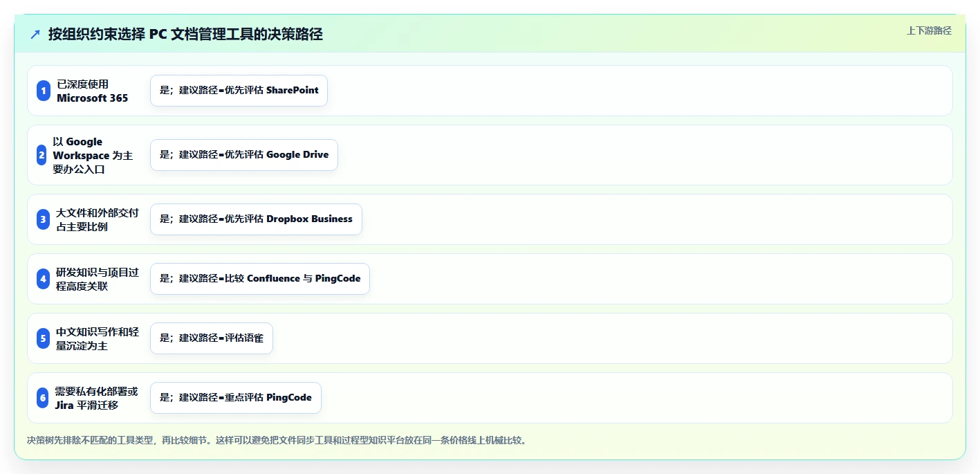Click the '上下游路径' label in the header
980x474 pixels.
929,30
